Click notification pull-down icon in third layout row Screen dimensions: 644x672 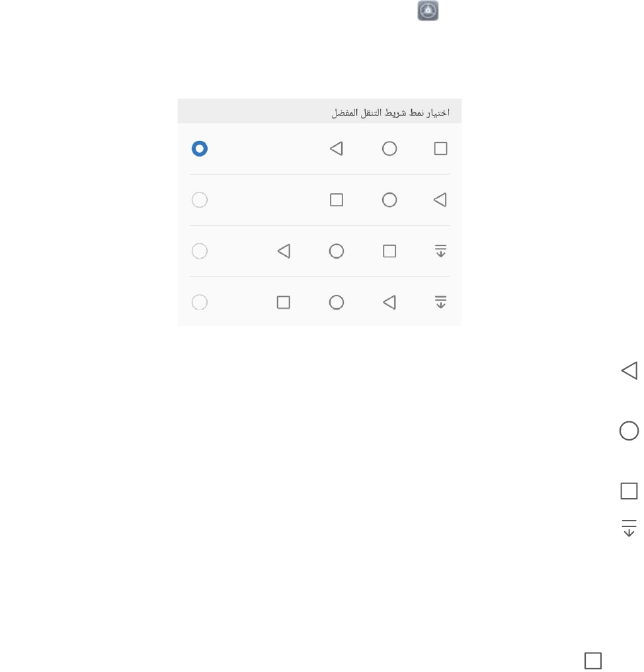point(440,251)
